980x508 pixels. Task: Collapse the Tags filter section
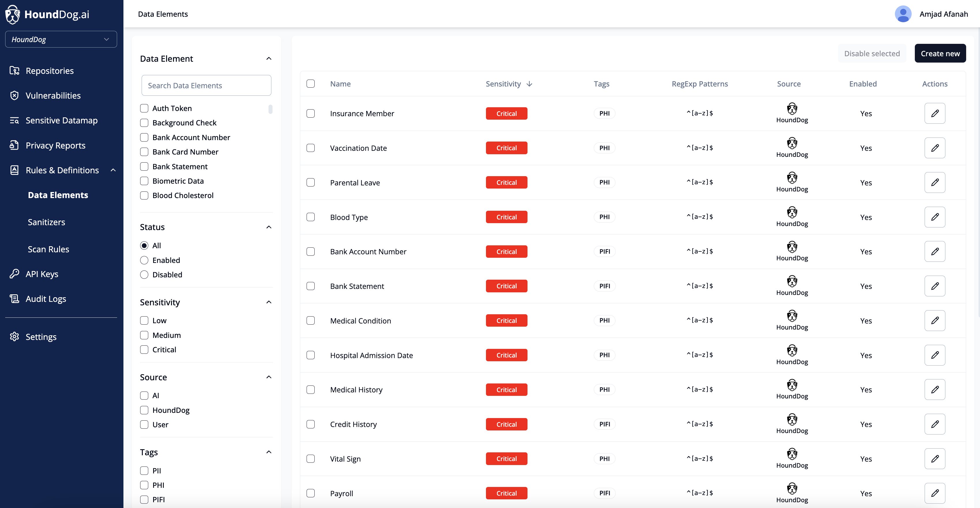click(x=269, y=452)
